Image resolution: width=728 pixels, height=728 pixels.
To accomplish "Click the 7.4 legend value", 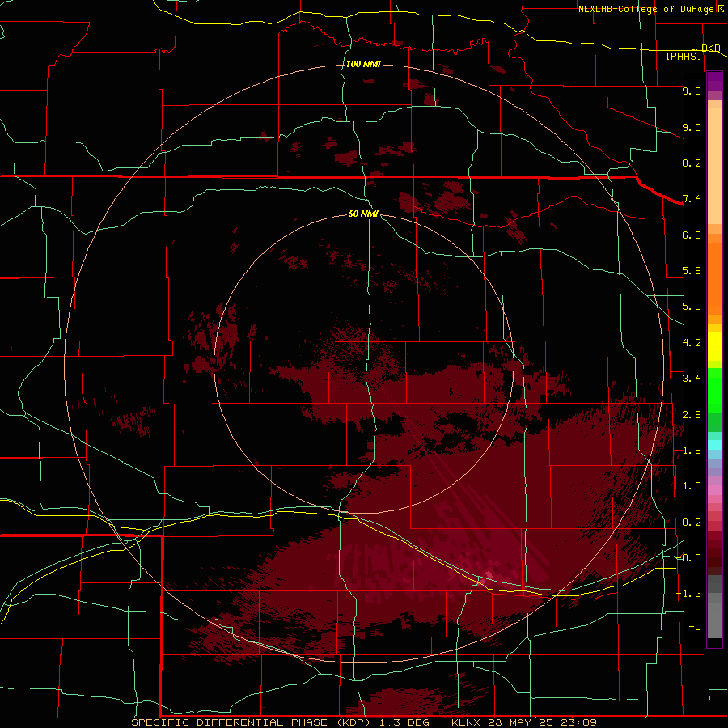I will click(692, 199).
